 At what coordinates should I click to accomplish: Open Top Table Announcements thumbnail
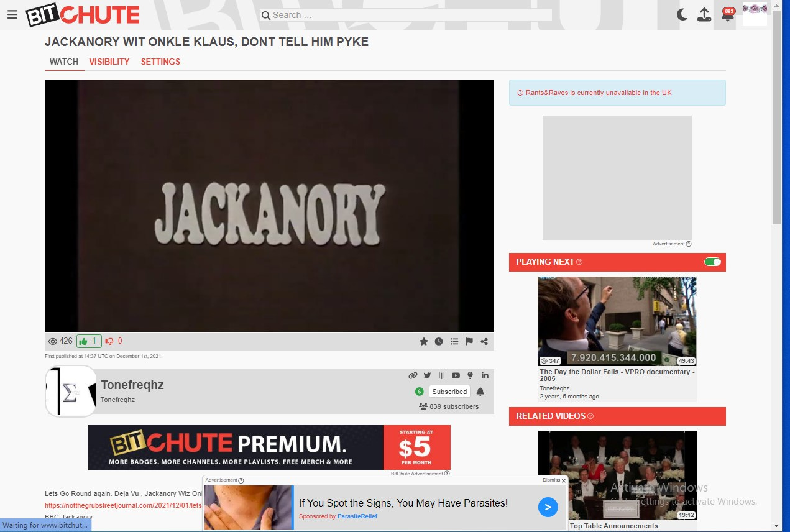click(617, 475)
